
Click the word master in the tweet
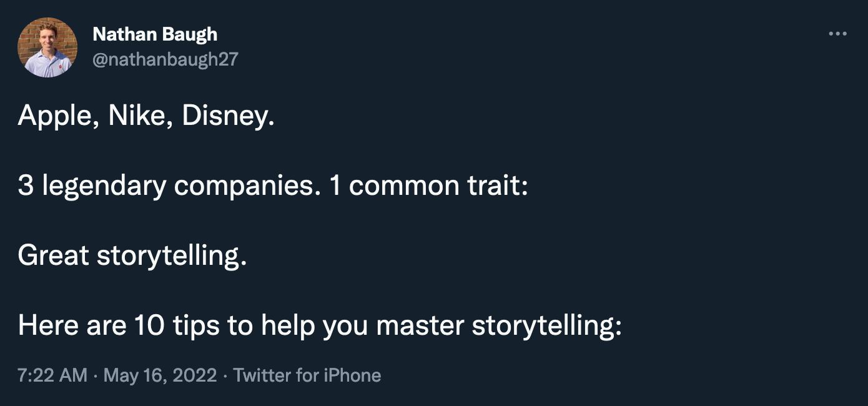tap(420, 325)
